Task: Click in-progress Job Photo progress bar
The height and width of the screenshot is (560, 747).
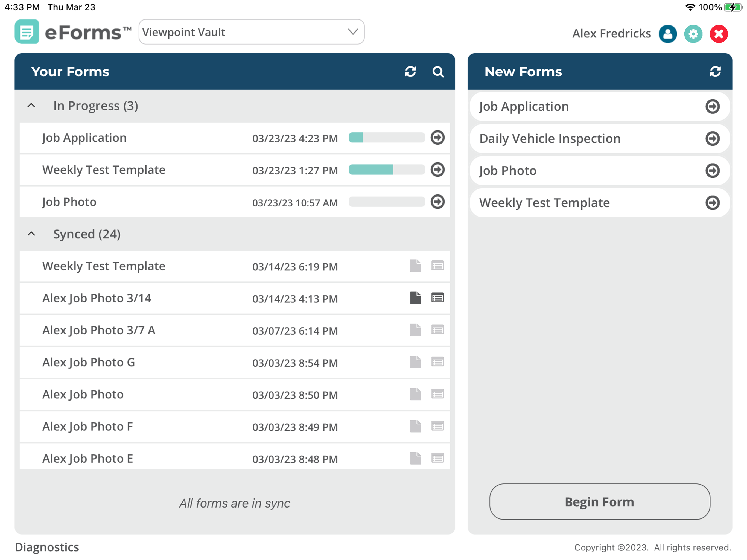Action: click(387, 202)
